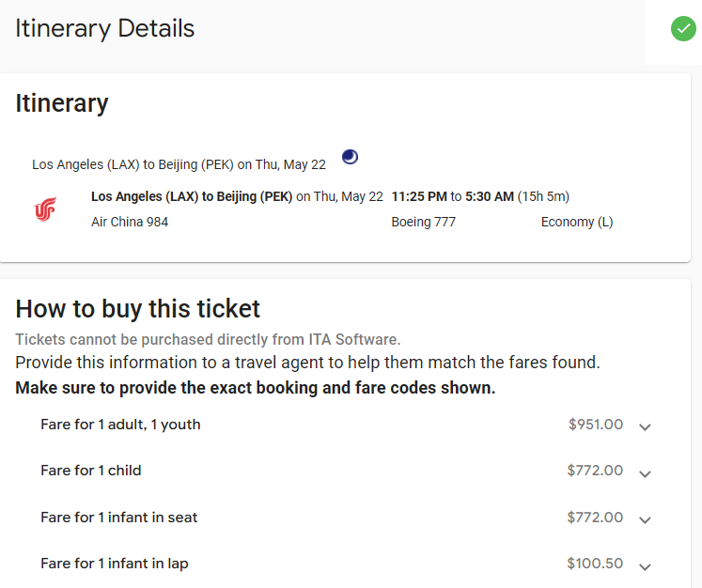Click the "Itinerary Details" page heading

click(x=104, y=29)
